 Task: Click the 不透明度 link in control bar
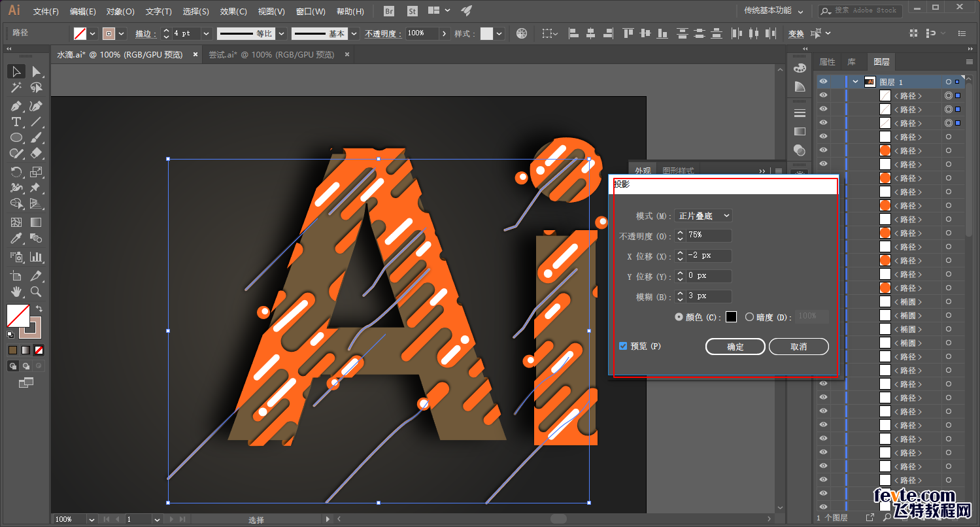(x=383, y=34)
